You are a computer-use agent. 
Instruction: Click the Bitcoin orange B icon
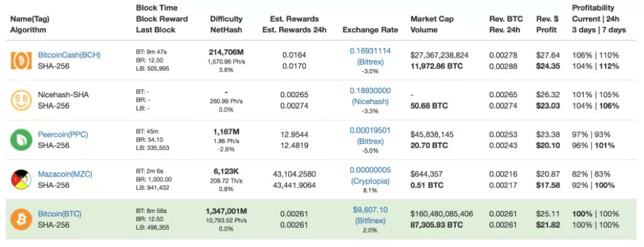click(x=21, y=220)
